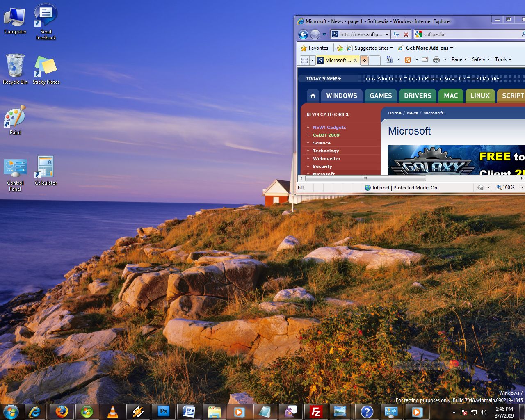Print the current page
This screenshot has height=420, width=525.
point(437,59)
